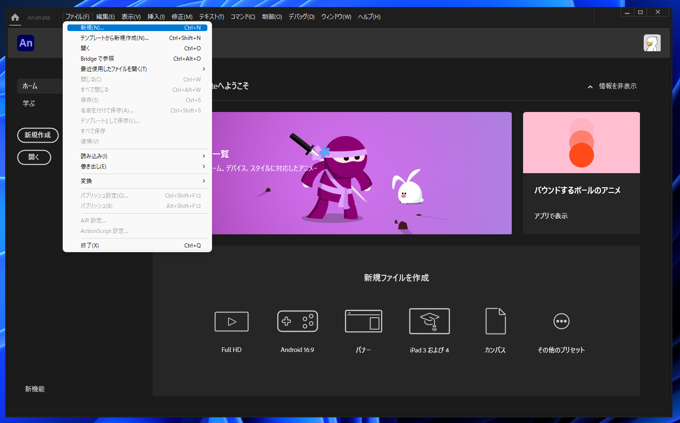Select 開く in File menu

pyautogui.click(x=137, y=48)
